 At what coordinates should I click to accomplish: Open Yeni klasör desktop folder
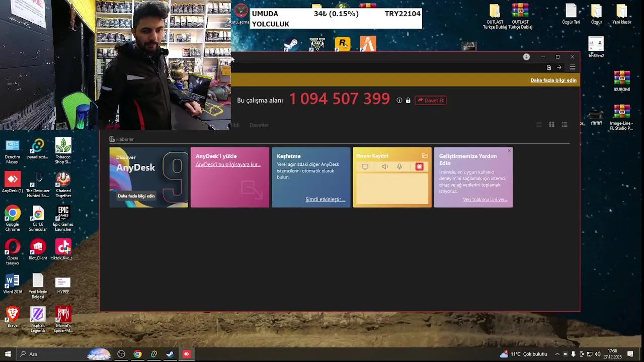[x=622, y=14]
